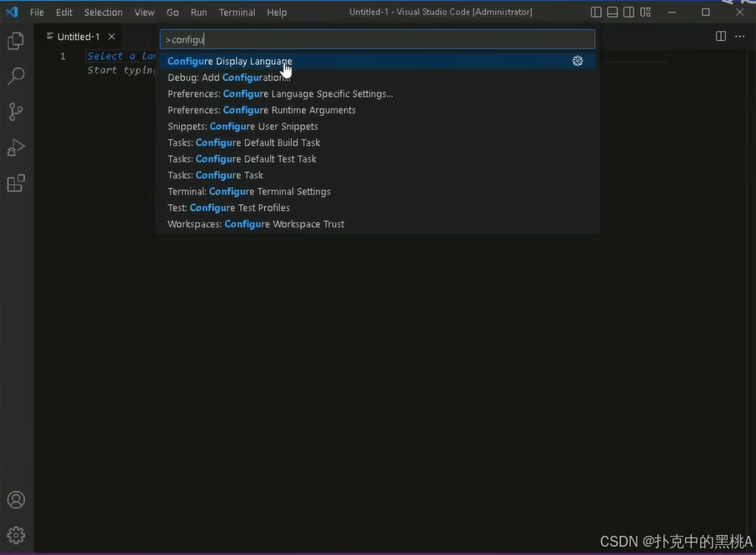Image resolution: width=756 pixels, height=555 pixels.
Task: Select Tasks: Configure Default Test Task
Action: pyautogui.click(x=378, y=159)
